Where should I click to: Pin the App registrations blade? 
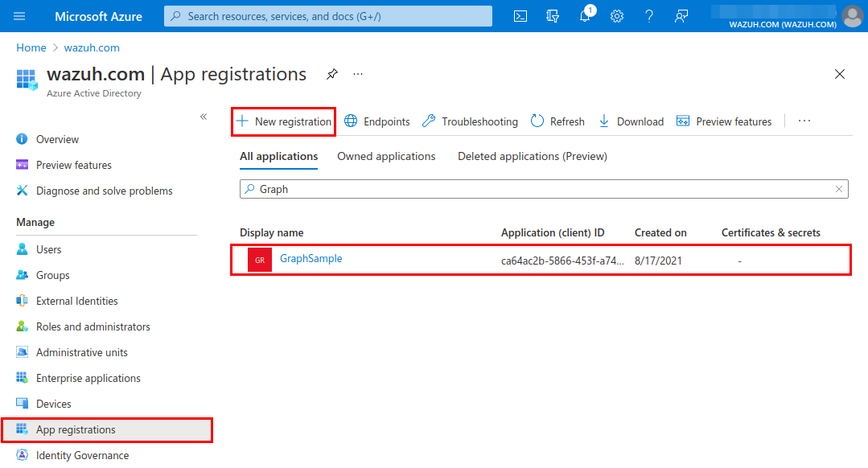tap(332, 74)
